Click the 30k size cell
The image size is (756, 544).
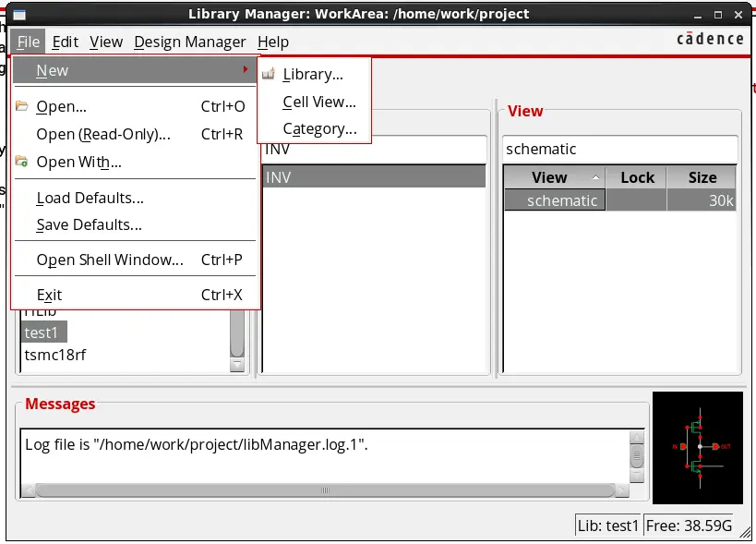point(701,200)
